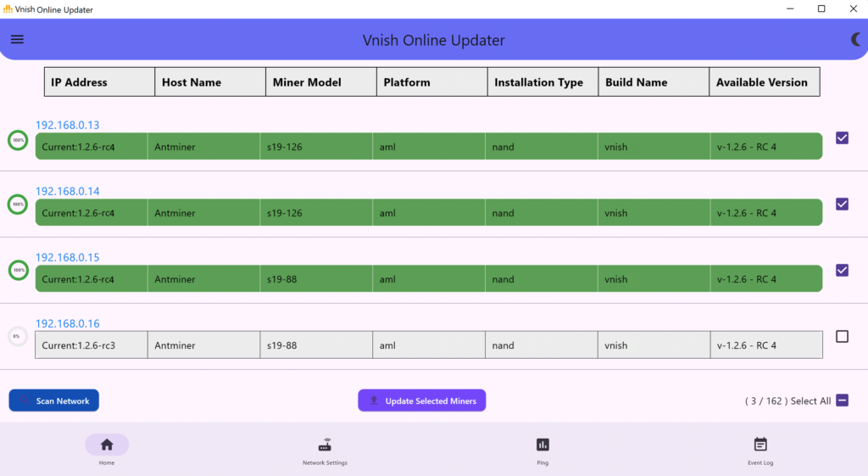Uncheck the miner 192.168.0.15 checkbox
This screenshot has height=476, width=868.
842,271
